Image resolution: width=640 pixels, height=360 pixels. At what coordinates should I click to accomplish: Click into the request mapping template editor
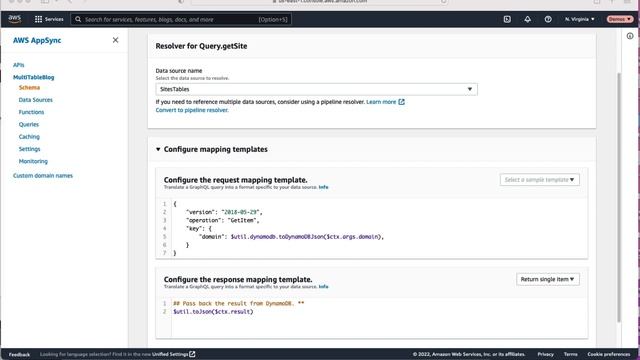[x=371, y=228]
